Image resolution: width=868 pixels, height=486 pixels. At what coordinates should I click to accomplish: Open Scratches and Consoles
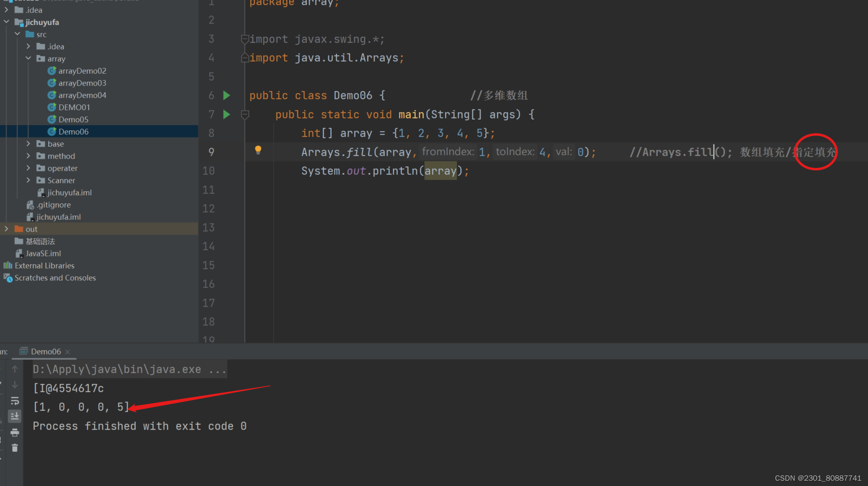tap(55, 278)
